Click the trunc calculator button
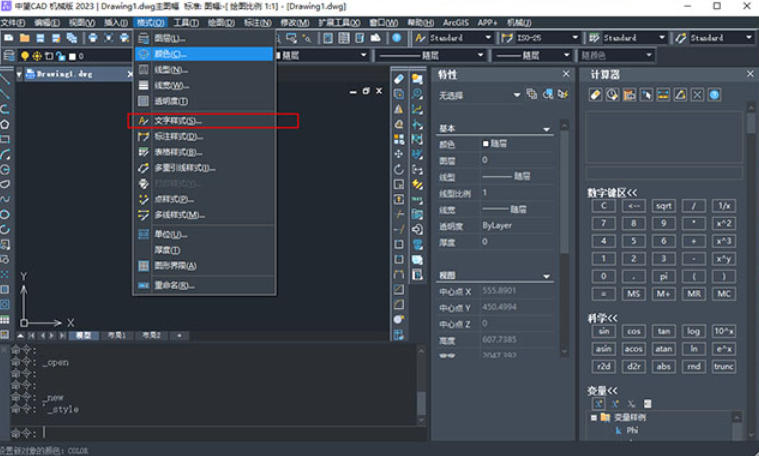759x456 pixels. tap(724, 366)
